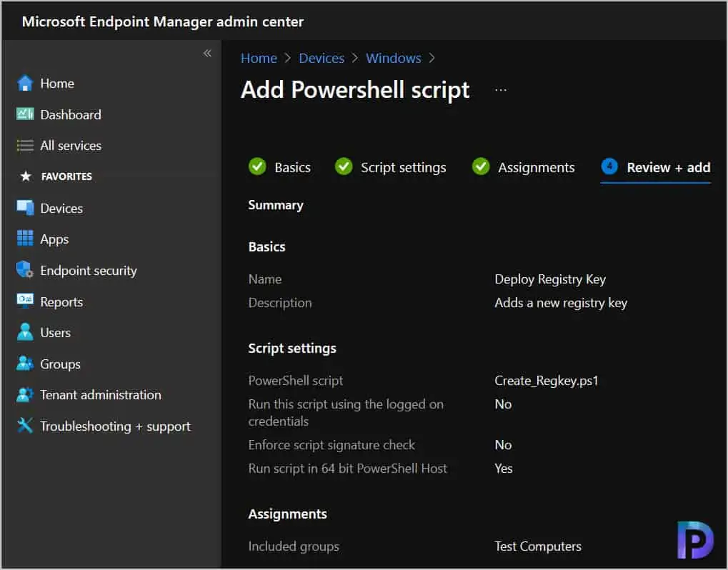The image size is (728, 570).
Task: Open All services in the sidebar
Action: 71,146
